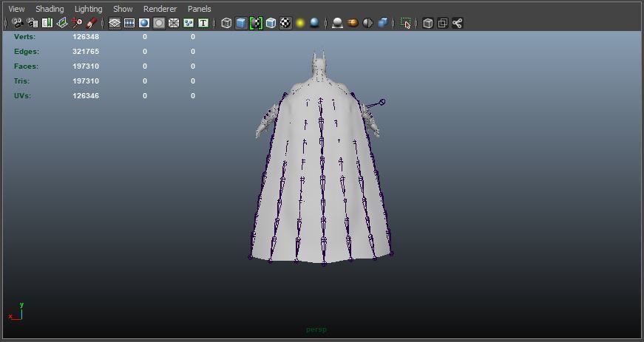Click Screen Space Ambient Occlusion icon

337,23
